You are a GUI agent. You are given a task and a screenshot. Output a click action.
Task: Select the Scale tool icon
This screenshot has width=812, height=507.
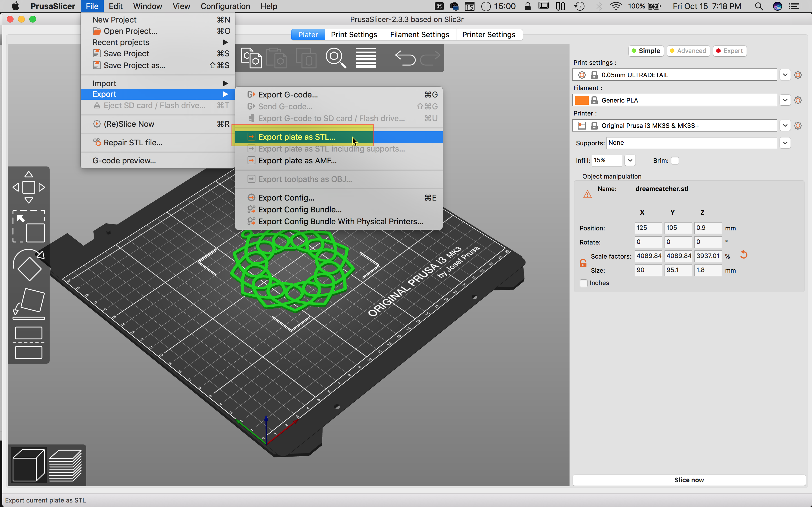(28, 226)
